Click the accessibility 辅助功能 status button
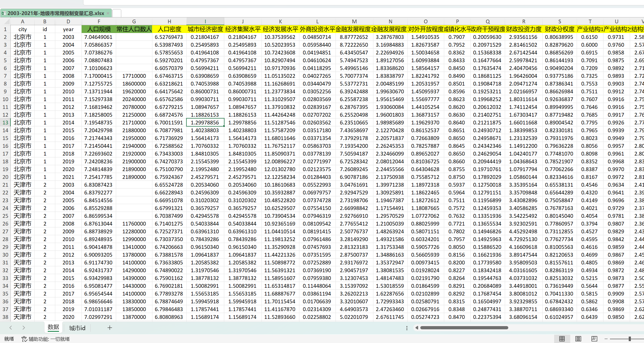 click(46, 339)
